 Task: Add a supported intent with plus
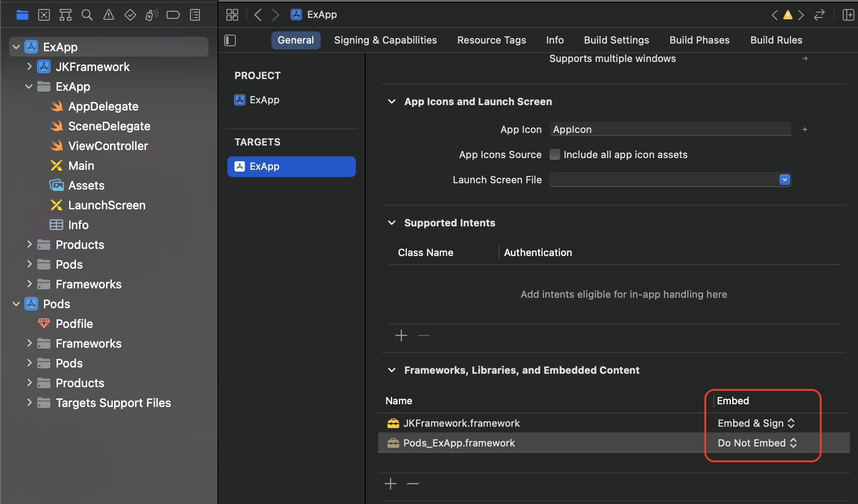401,335
